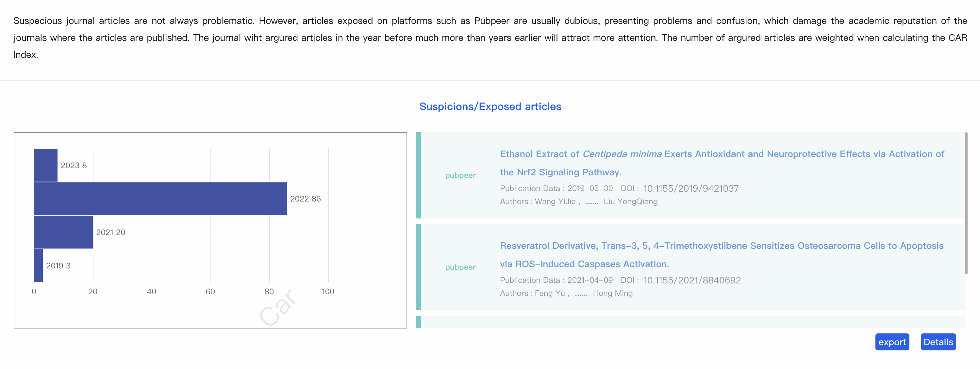
Task: Click the pubpeer tag on the Ethanol Extract article
Action: 460,175
